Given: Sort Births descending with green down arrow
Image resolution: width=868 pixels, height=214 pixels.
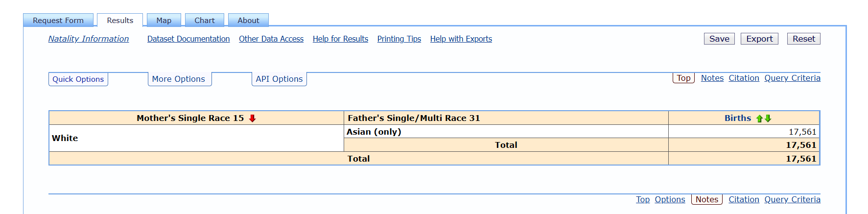Looking at the screenshot, I should (768, 119).
